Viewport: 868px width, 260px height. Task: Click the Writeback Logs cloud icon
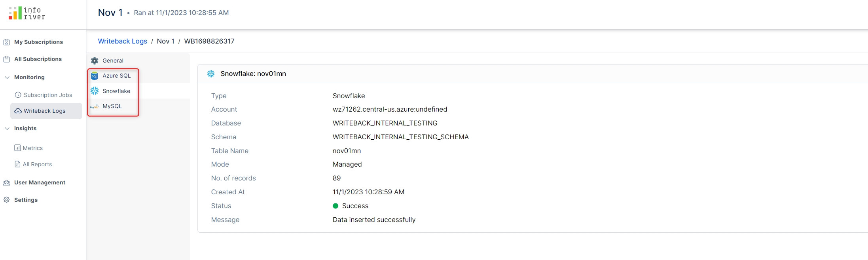click(x=18, y=111)
